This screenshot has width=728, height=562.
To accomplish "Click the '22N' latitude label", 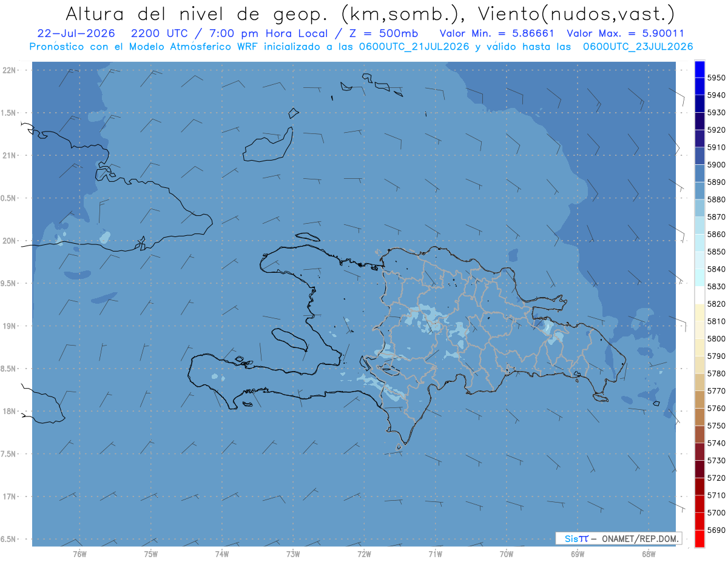I will tap(10, 70).
